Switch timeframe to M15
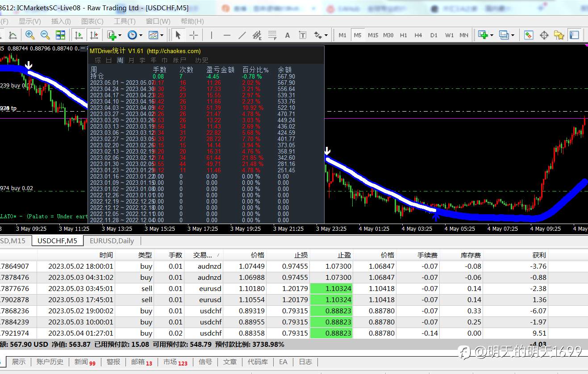 [373, 35]
